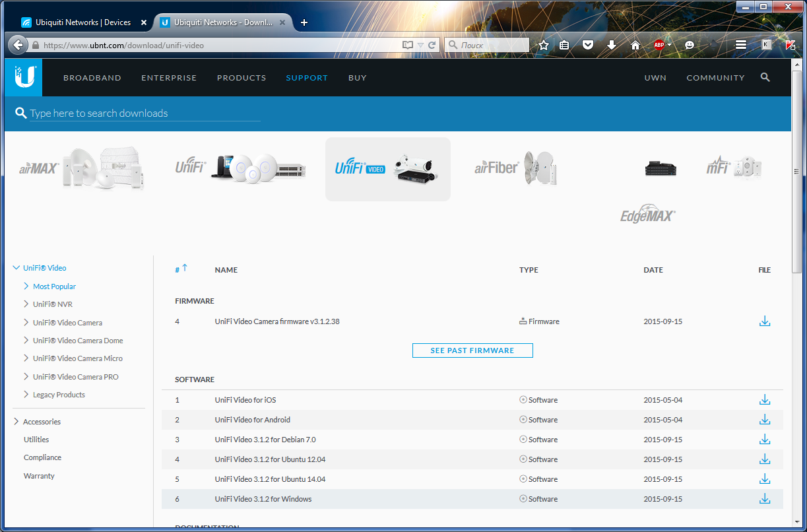Open the SUPPORT navigation menu
This screenshot has width=807, height=532.
click(306, 78)
